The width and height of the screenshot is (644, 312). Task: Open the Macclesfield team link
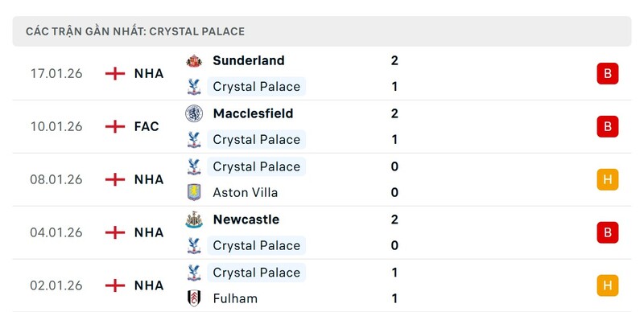tap(253, 113)
